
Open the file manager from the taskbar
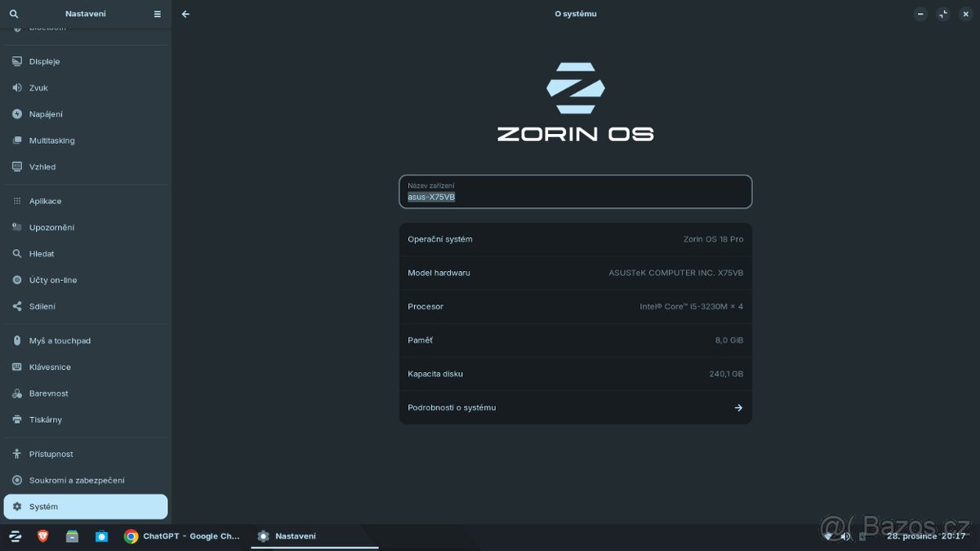pyautogui.click(x=72, y=536)
